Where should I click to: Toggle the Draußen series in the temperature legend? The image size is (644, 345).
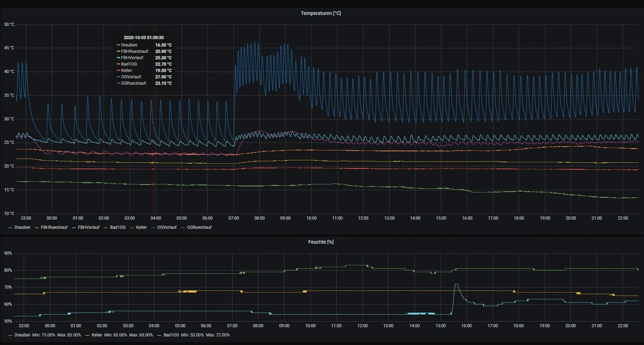point(22,227)
